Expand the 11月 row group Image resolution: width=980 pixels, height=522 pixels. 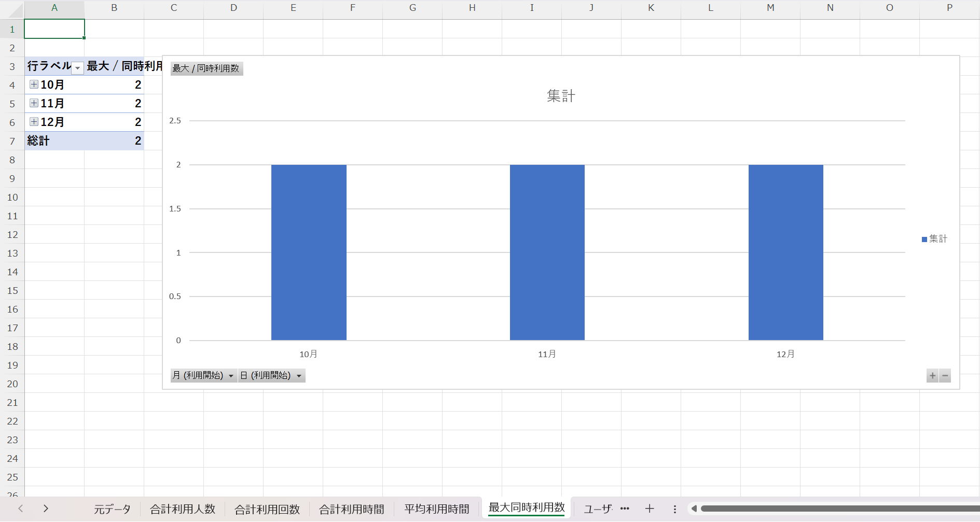tap(34, 103)
